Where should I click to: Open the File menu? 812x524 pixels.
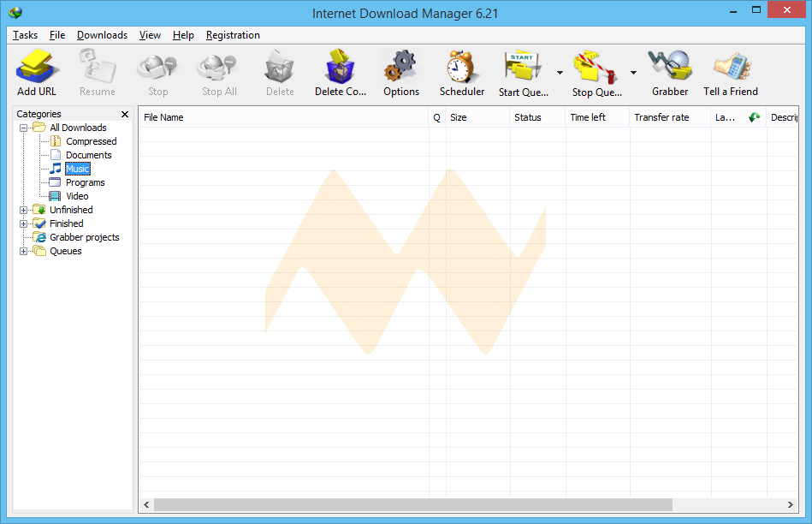pos(57,35)
